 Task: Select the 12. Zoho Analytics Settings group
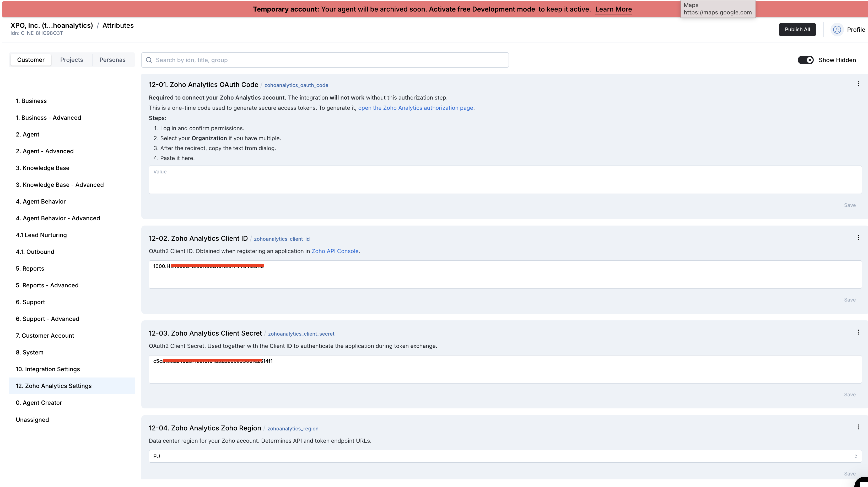pyautogui.click(x=72, y=386)
